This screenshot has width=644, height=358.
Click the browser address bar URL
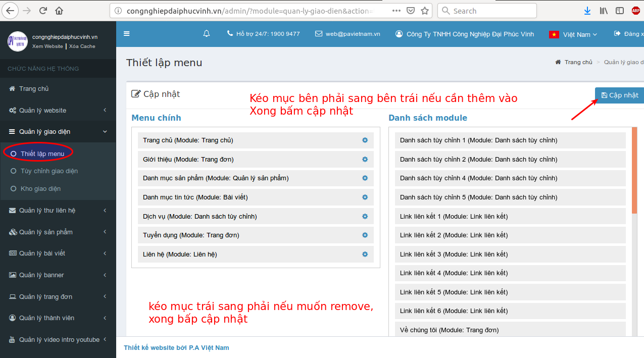pyautogui.click(x=251, y=11)
